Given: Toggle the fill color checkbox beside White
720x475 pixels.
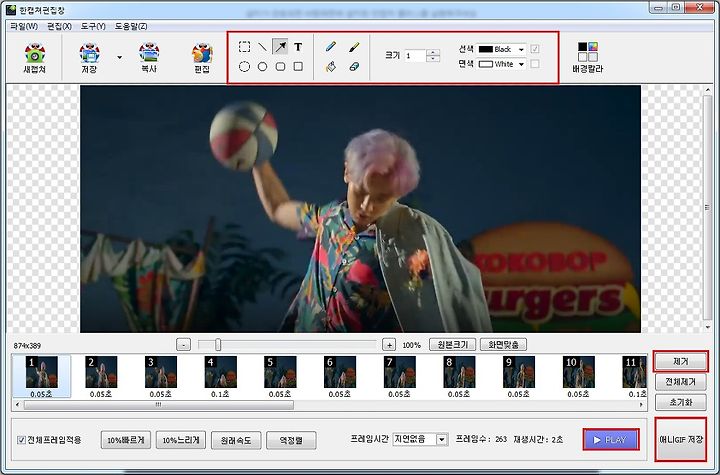Looking at the screenshot, I should pos(535,64).
